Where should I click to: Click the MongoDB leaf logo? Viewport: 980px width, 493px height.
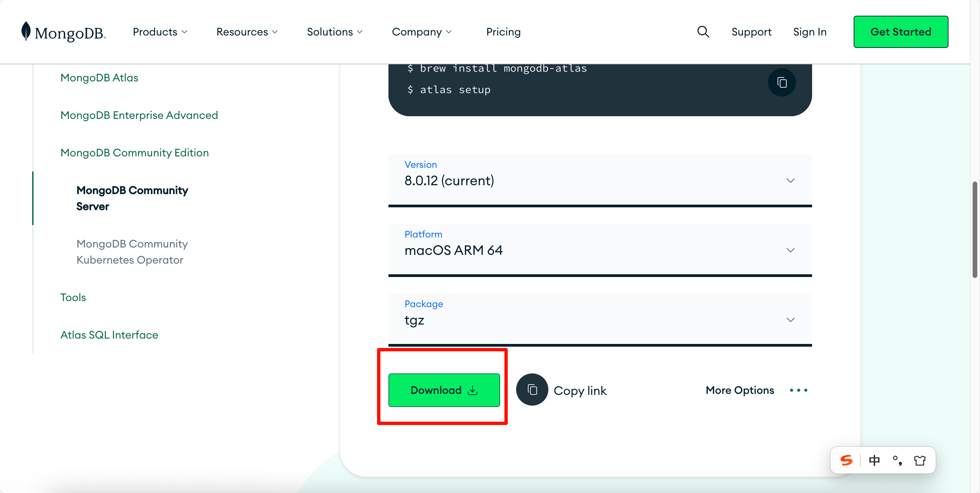coord(26,31)
